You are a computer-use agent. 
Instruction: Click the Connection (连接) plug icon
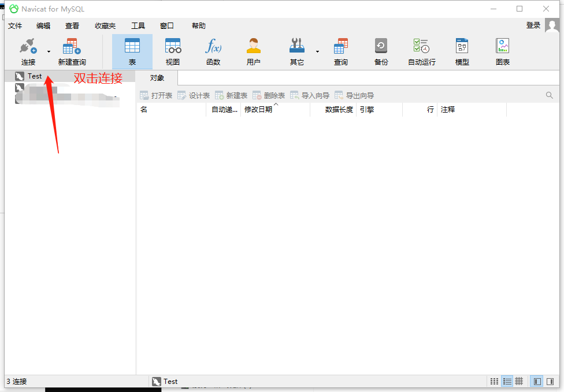point(28,46)
